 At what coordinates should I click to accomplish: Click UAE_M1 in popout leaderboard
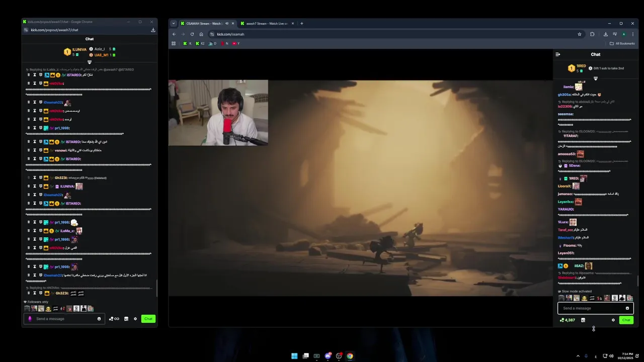coord(101,55)
